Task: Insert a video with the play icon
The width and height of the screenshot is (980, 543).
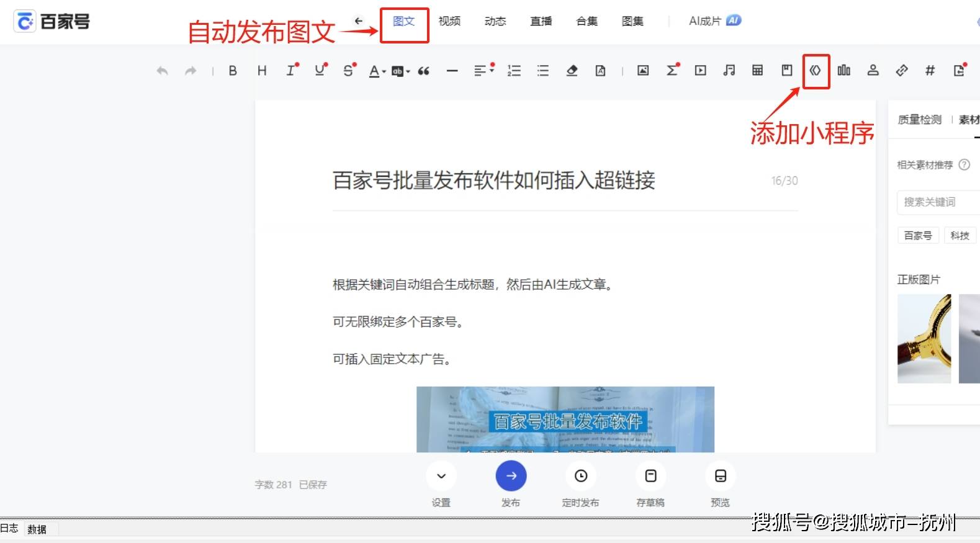Action: 700,71
